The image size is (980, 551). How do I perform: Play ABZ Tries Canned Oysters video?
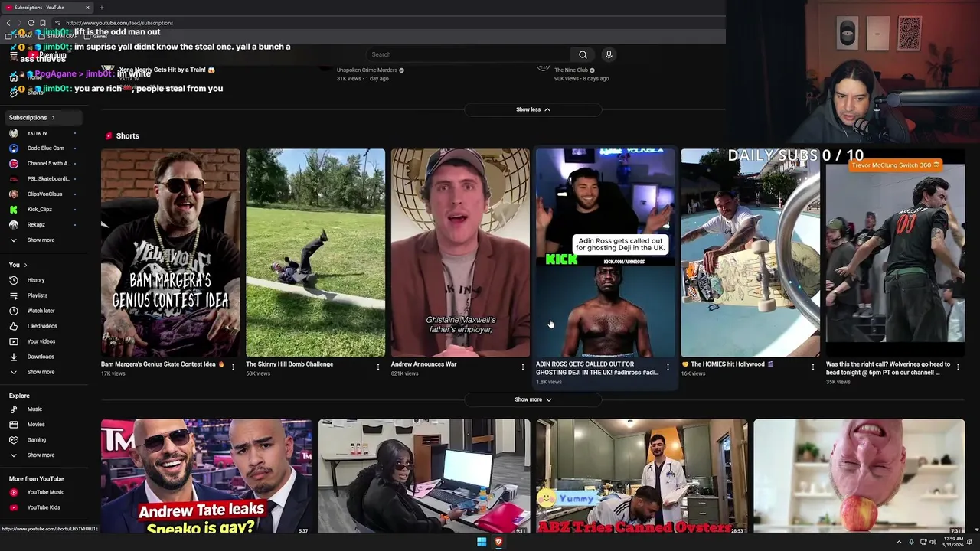(x=642, y=475)
